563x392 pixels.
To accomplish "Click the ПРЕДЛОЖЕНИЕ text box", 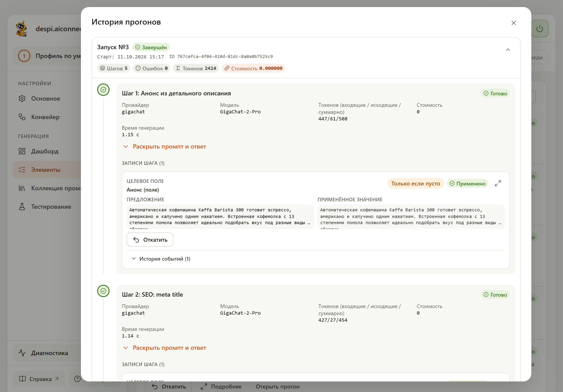I will (x=220, y=217).
